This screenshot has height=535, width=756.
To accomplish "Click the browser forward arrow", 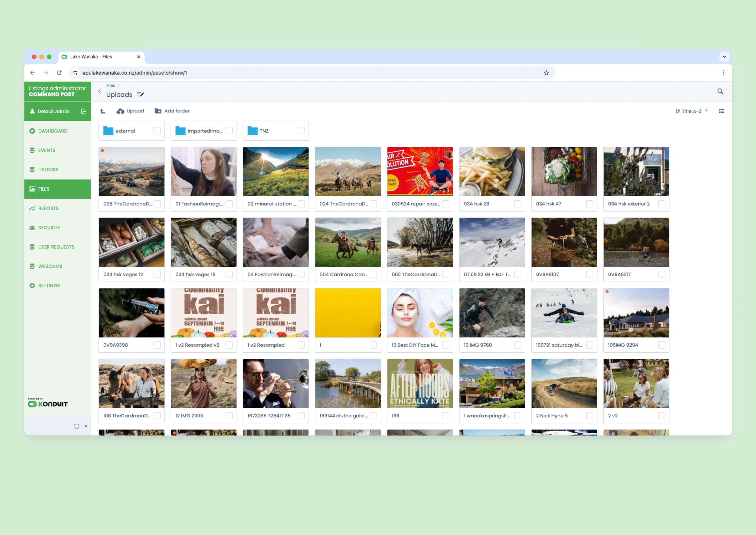I will click(x=46, y=73).
